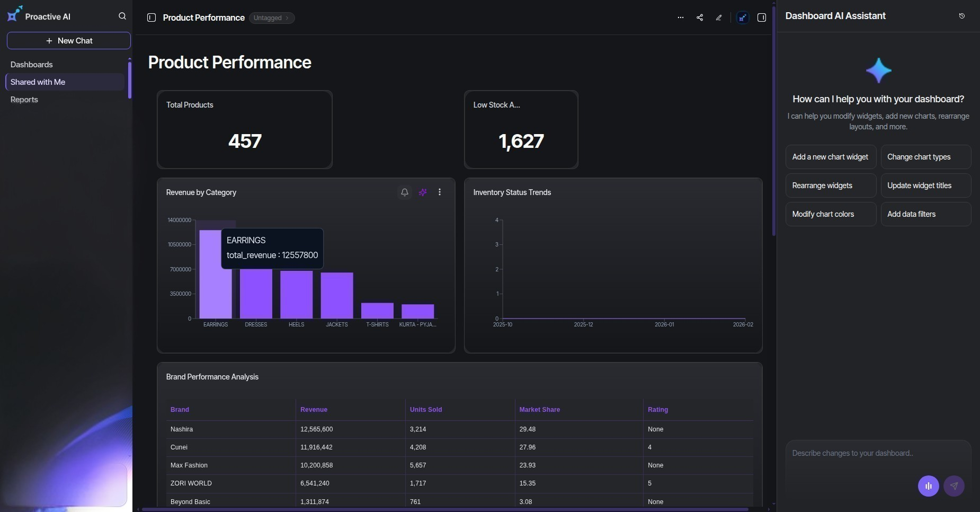Click market share value 15.35
980x512 pixels.
pyautogui.click(x=528, y=483)
